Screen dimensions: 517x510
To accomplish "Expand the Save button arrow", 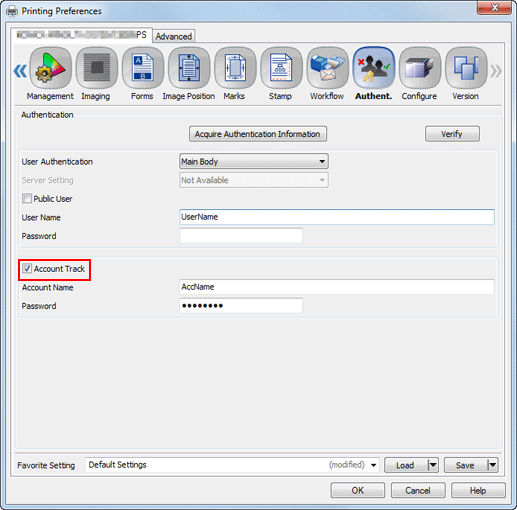I will point(493,465).
